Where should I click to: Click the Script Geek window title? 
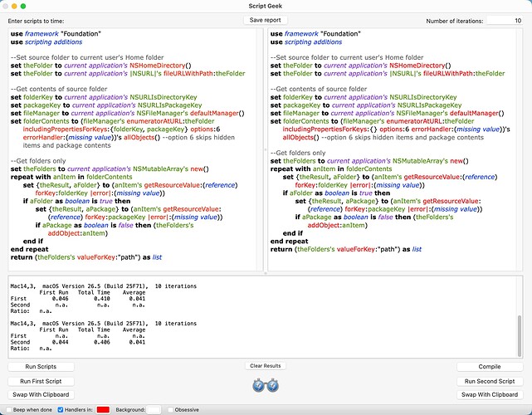(266, 6)
